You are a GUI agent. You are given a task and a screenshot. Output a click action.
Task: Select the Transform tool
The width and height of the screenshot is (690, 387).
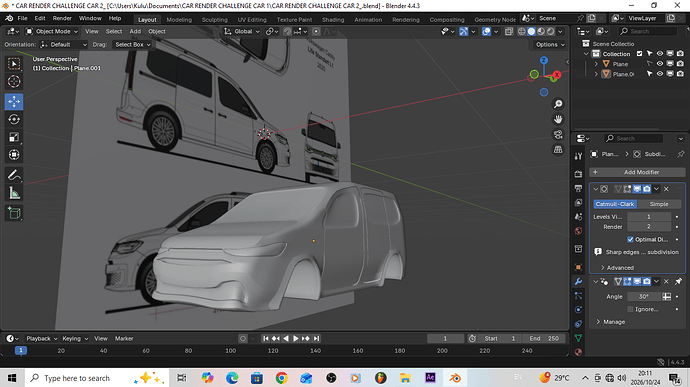14,155
